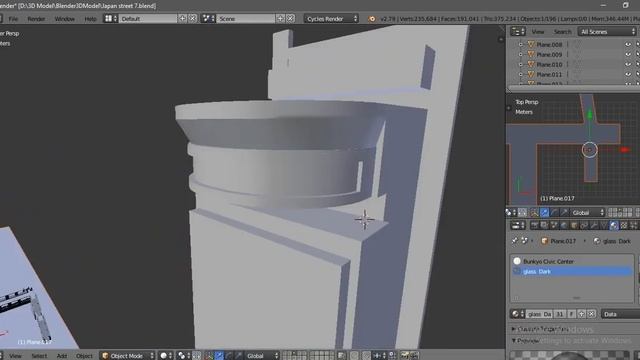The height and width of the screenshot is (360, 640).
Task: Switch to the Constraints properties tab icon
Action: tap(584, 225)
